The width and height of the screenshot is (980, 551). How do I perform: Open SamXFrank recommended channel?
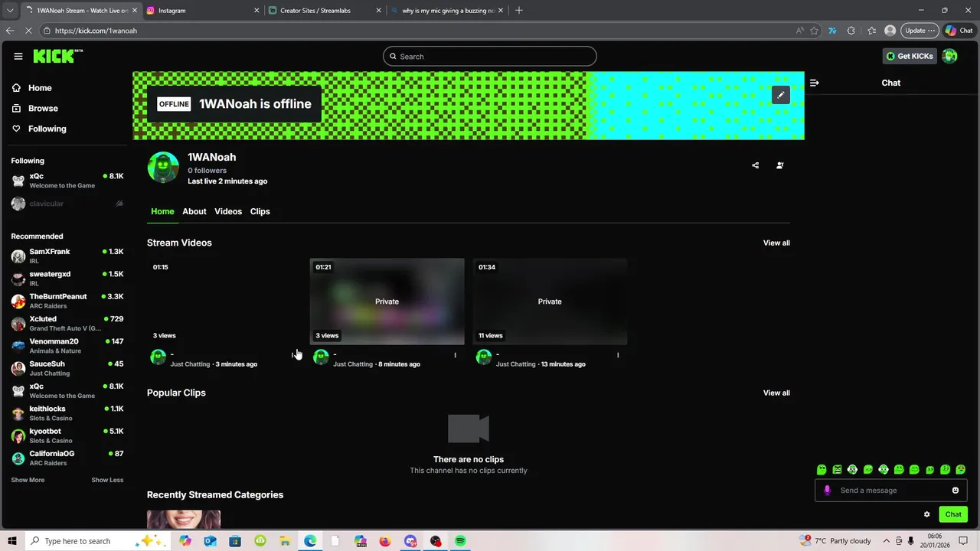pos(67,256)
